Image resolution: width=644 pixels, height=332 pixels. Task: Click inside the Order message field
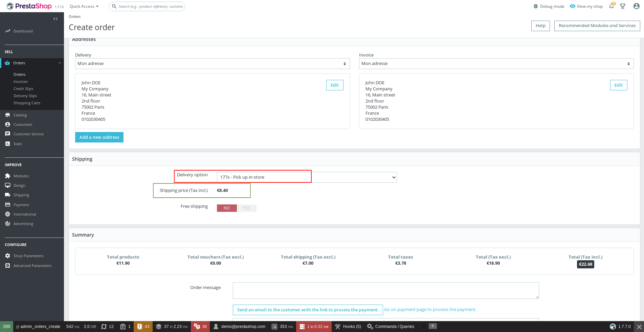(385, 290)
